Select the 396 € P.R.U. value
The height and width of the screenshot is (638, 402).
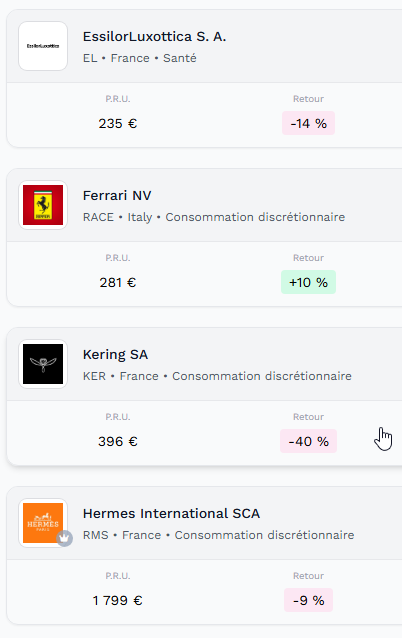click(x=118, y=441)
